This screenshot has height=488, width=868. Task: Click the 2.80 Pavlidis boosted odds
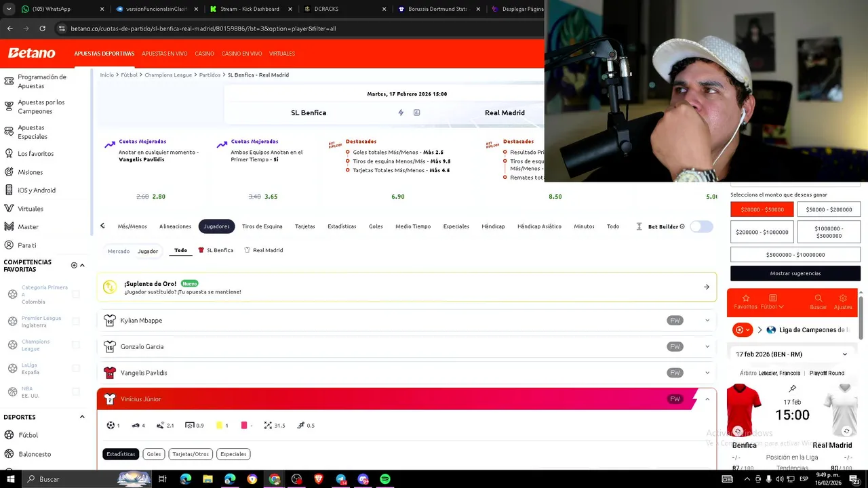pos(159,197)
